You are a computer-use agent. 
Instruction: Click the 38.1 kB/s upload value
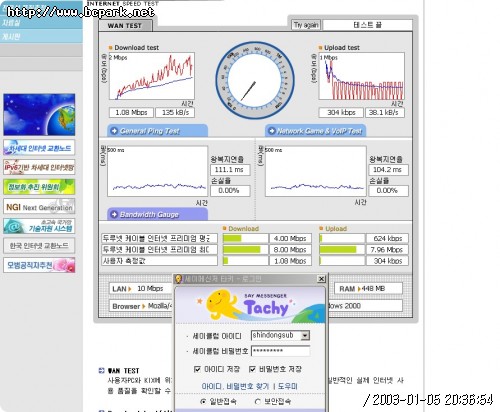pyautogui.click(x=385, y=113)
